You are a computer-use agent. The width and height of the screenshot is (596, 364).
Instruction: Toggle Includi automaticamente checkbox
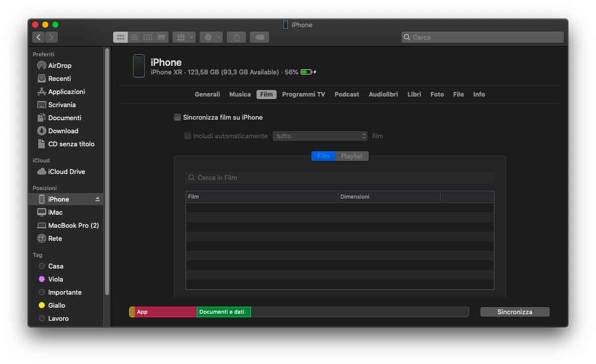[188, 136]
